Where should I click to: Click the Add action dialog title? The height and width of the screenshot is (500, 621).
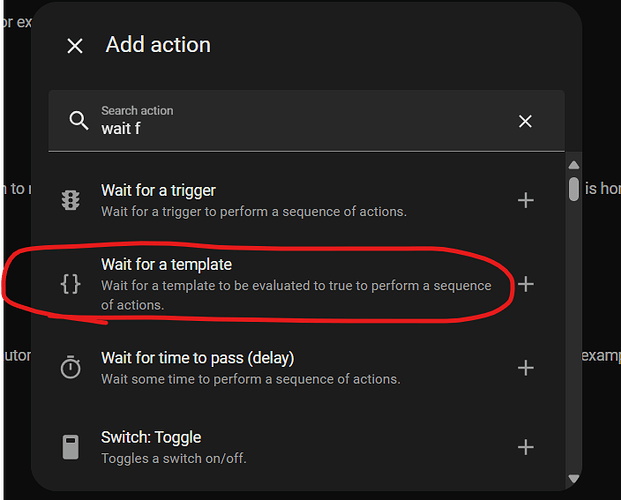(x=158, y=45)
